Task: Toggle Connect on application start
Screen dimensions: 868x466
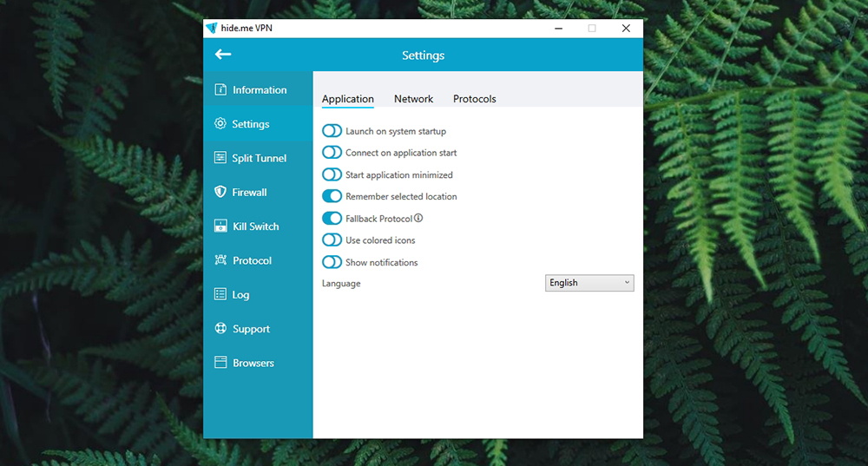Action: [x=332, y=152]
